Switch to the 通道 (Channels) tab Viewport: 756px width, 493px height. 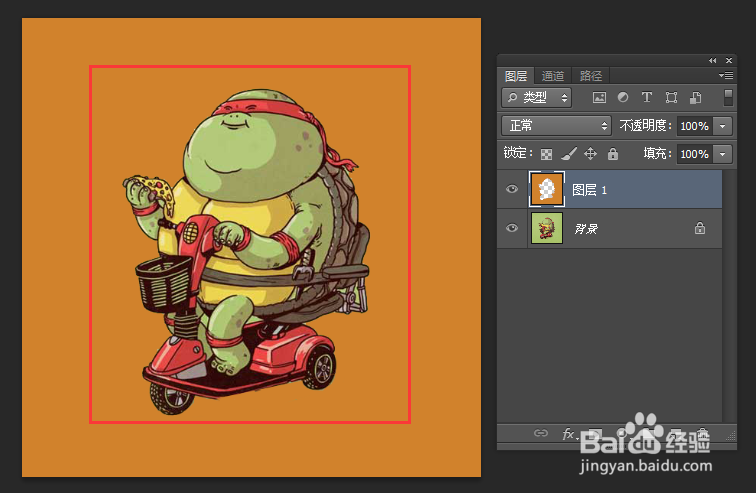[x=553, y=76]
